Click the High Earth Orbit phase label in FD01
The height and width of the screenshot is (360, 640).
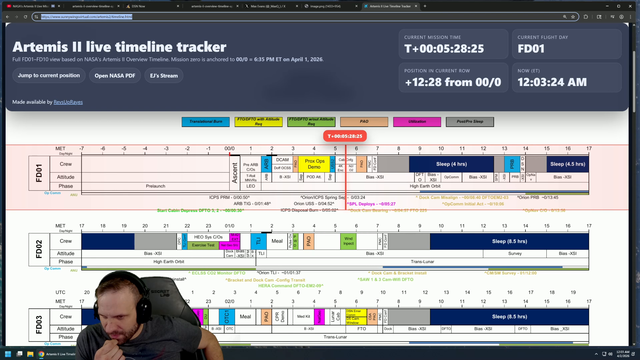[x=425, y=186]
